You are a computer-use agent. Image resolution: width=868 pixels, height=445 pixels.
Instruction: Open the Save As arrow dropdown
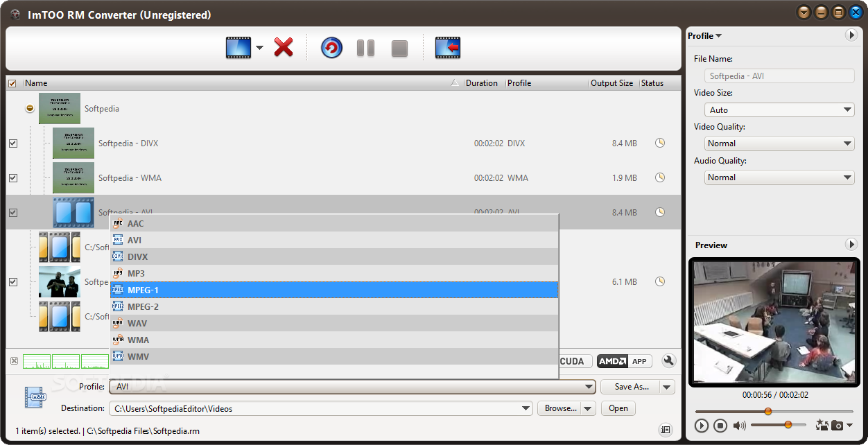pos(667,387)
